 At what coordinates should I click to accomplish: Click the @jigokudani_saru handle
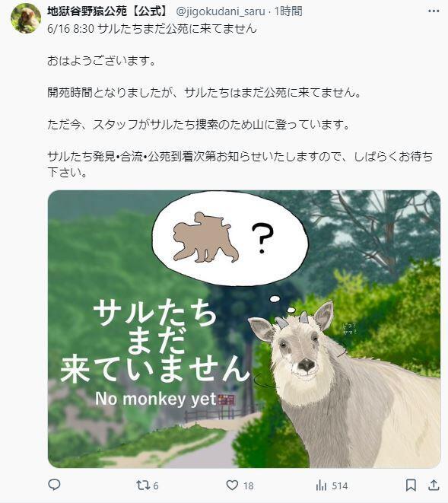[x=221, y=11]
